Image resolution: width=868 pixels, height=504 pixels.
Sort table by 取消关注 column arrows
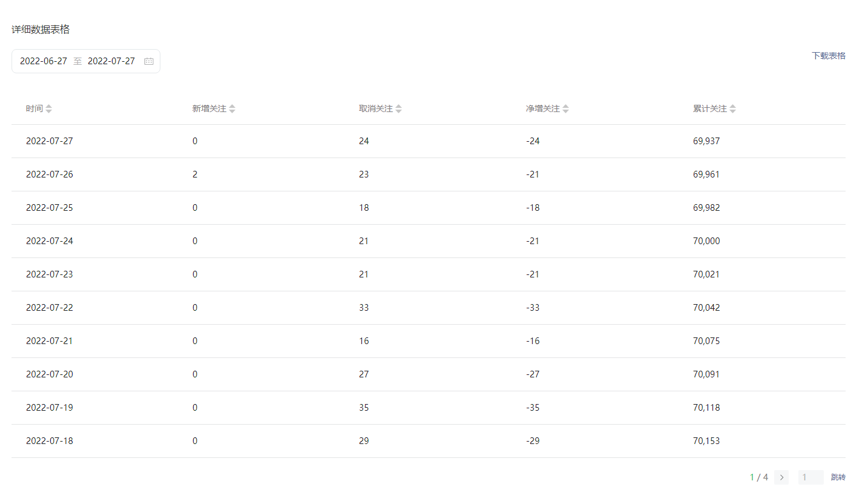399,109
